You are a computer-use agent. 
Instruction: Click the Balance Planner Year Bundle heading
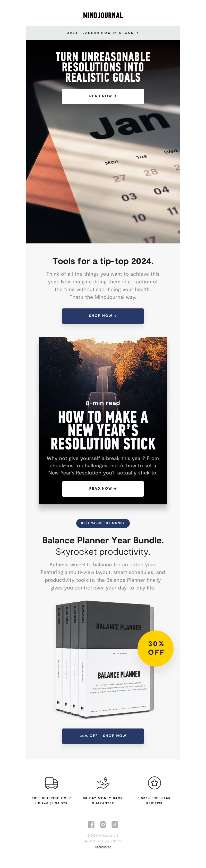pos(103,540)
